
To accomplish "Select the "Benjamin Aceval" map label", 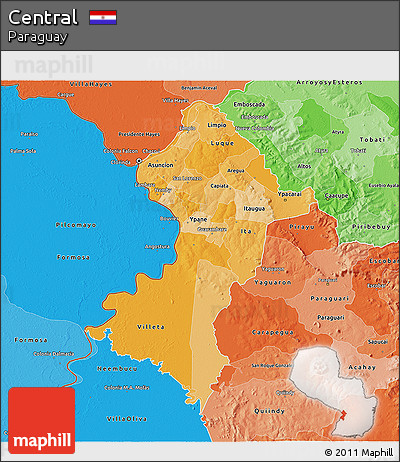I will [199, 88].
